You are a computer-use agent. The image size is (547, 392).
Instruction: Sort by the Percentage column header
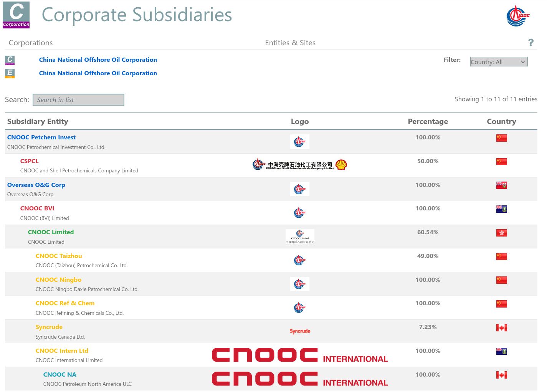pos(428,121)
